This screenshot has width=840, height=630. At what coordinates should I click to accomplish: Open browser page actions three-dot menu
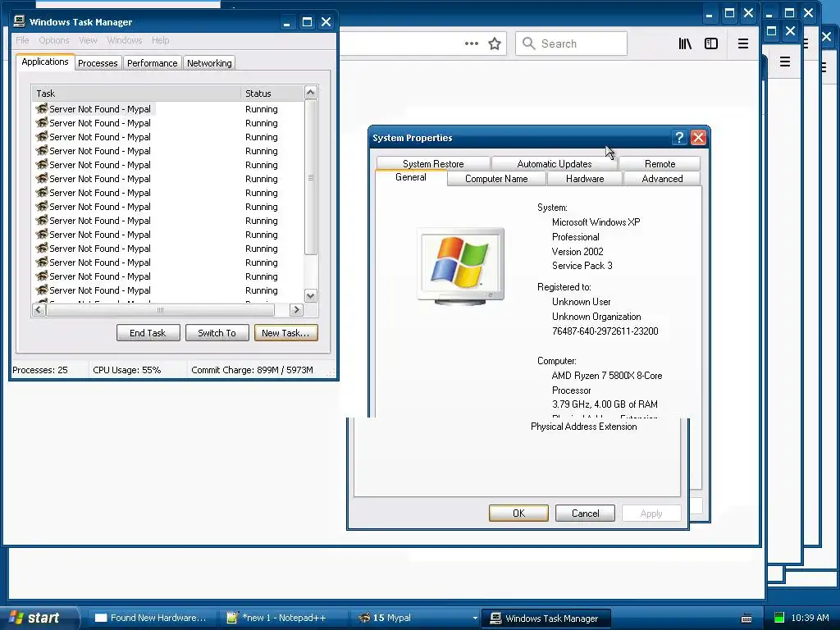pos(472,43)
